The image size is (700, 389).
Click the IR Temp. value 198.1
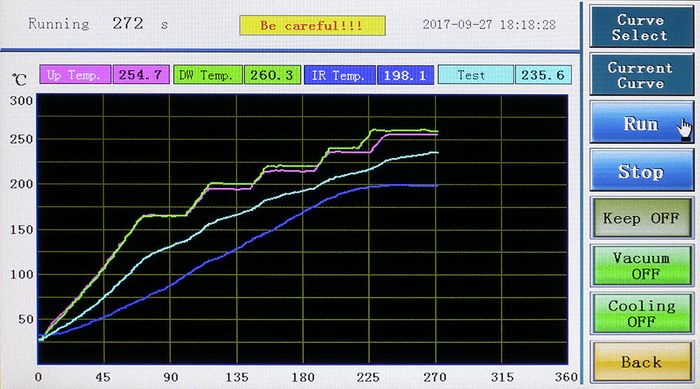[405, 75]
